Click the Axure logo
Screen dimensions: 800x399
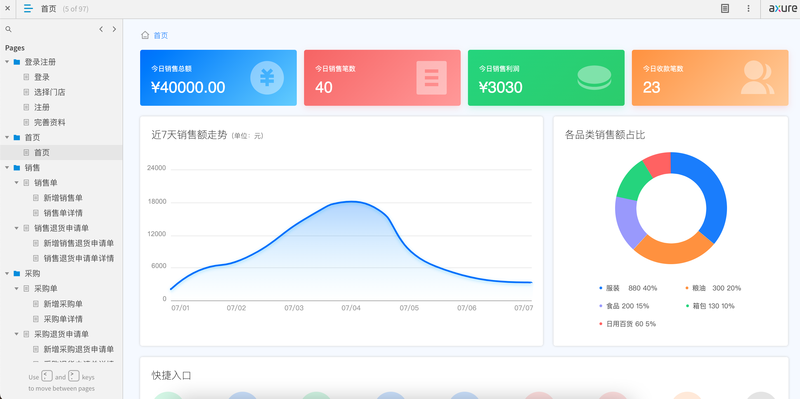[782, 8]
